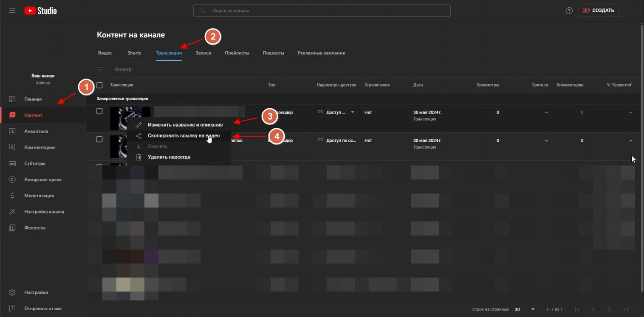
Task: Go to the first page of results
Action: pos(577,309)
